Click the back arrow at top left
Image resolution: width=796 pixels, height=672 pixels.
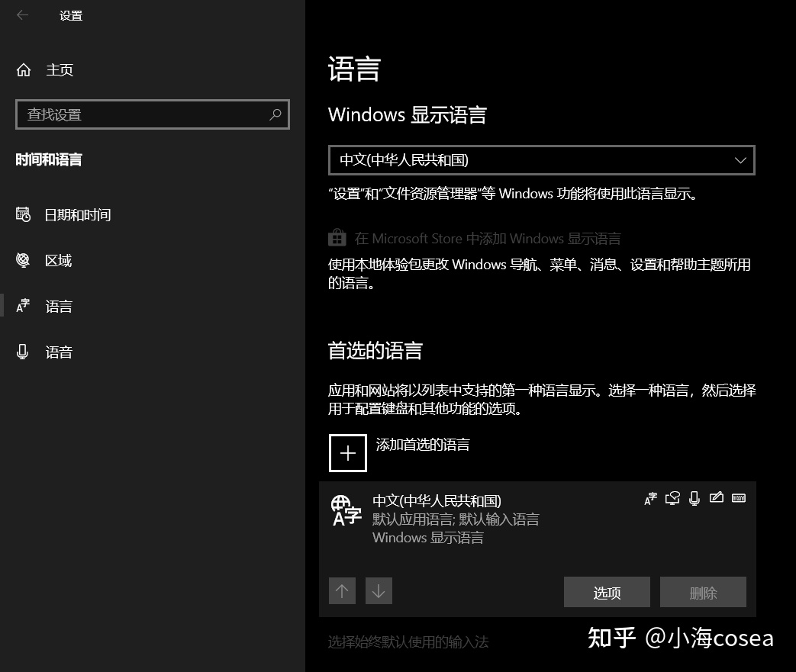pyautogui.click(x=22, y=15)
